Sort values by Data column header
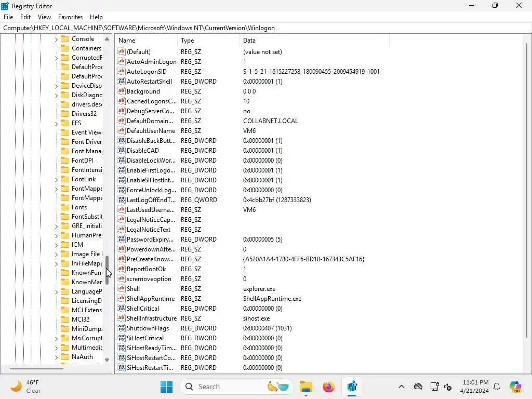Viewport: 532px width, 399px height. (x=314, y=41)
